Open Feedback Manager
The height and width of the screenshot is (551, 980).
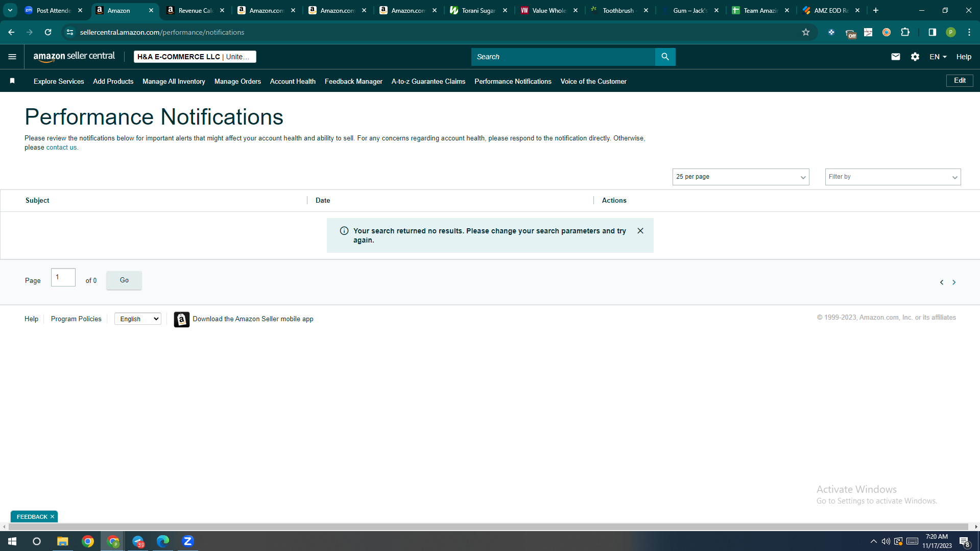pyautogui.click(x=353, y=81)
